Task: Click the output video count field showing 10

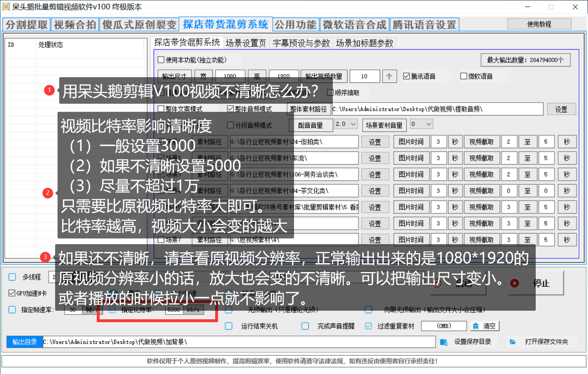Action: pyautogui.click(x=365, y=76)
